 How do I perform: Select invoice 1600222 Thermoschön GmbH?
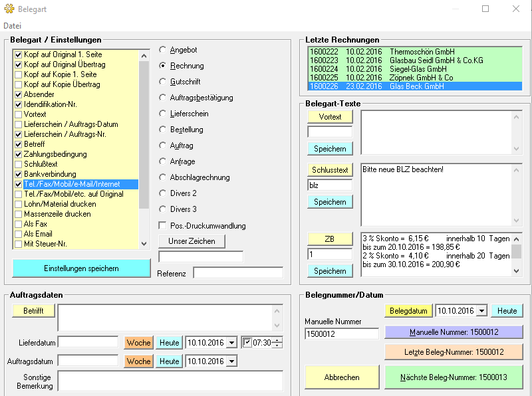[x=415, y=52]
